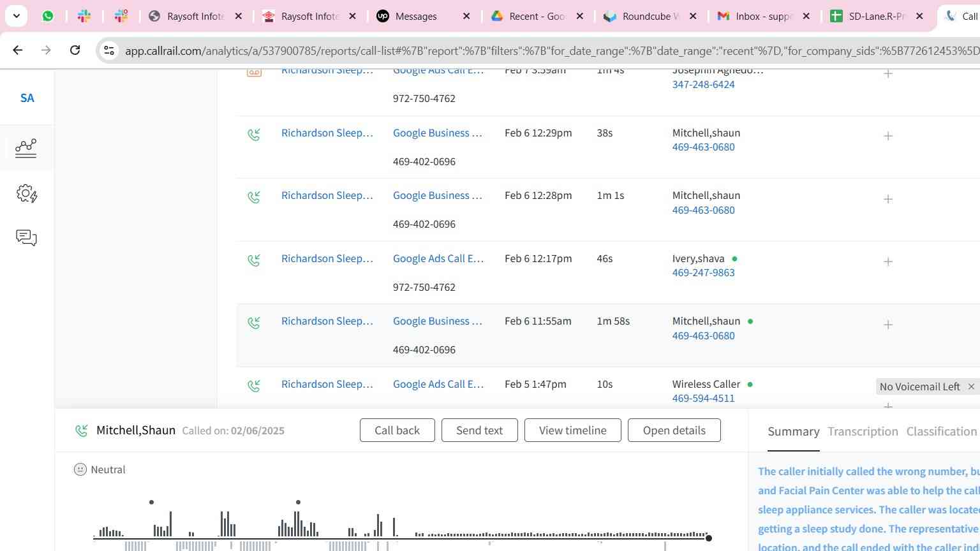
Task: Click the Send text button
Action: (x=479, y=430)
